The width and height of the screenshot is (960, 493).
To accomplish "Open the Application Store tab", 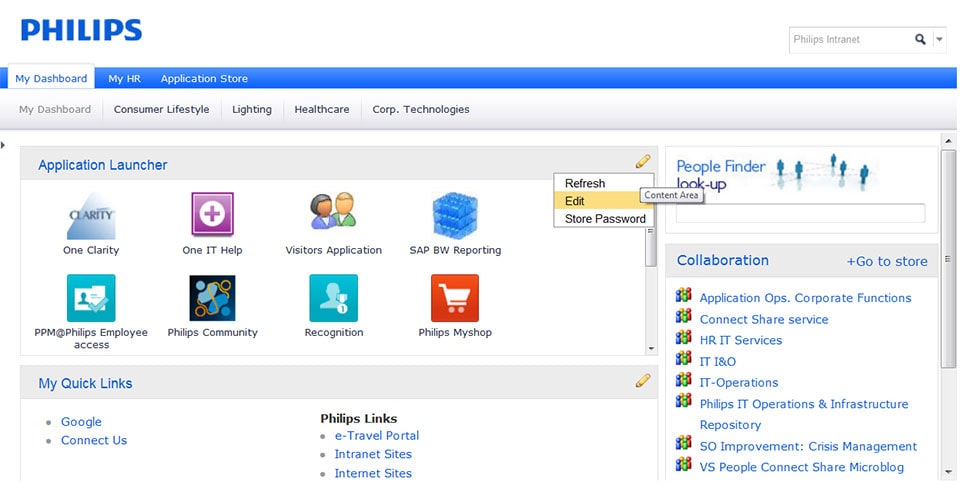I will pyautogui.click(x=204, y=78).
